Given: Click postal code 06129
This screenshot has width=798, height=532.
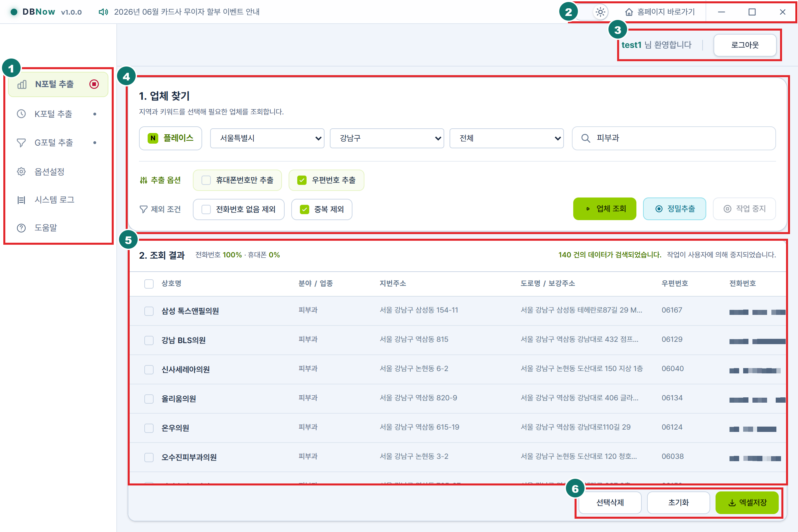Looking at the screenshot, I should (672, 339).
